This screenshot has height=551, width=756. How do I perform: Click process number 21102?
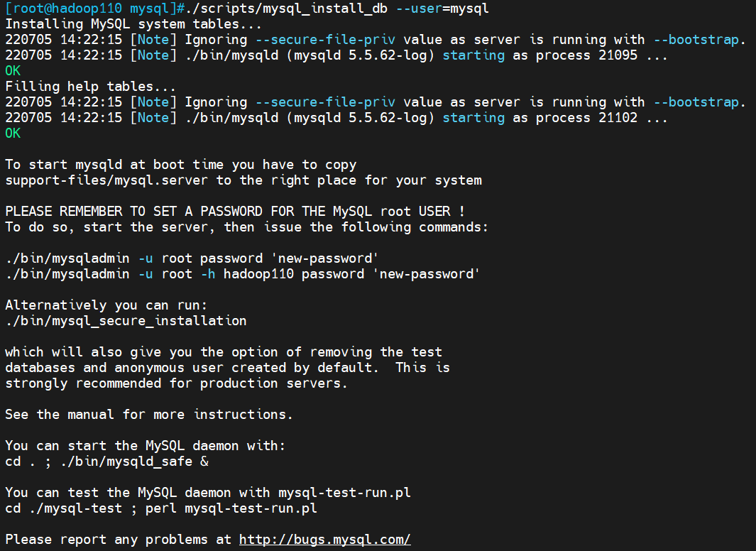[618, 118]
